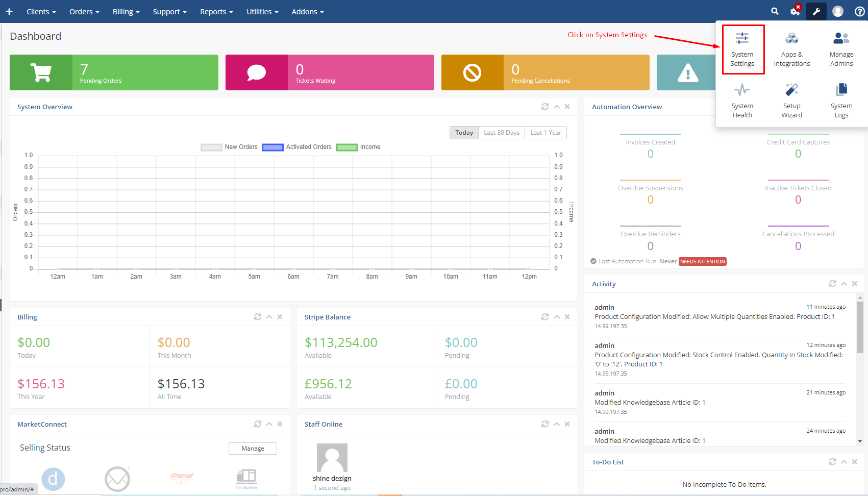Switch chart to Last 30 Days
This screenshot has width=868, height=496.
pos(501,133)
